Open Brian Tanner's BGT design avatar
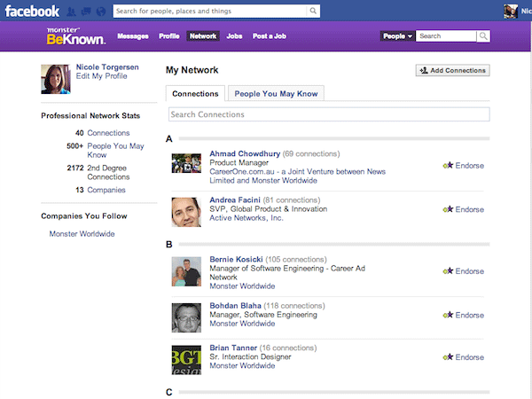532x399 pixels. click(x=186, y=360)
